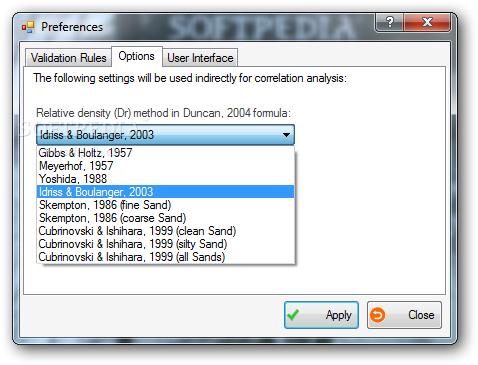Select highlighted Idriss & Boulanger, 2003 entry
The height and width of the screenshot is (365, 478).
[x=165, y=192]
